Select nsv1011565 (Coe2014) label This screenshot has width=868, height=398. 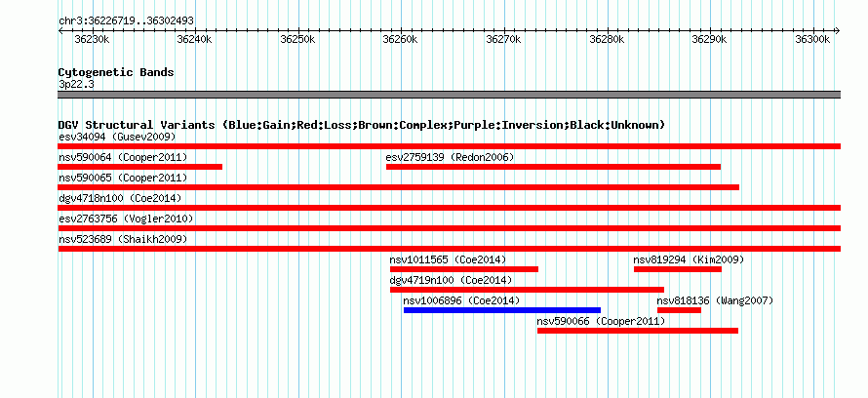point(448,259)
